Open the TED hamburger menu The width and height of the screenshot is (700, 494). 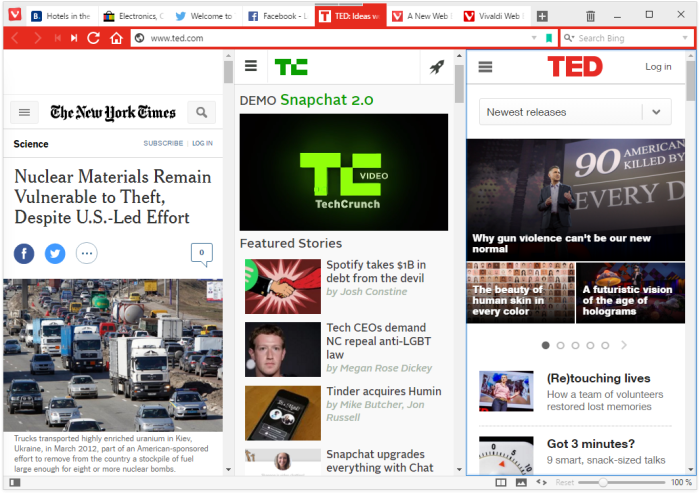(x=485, y=67)
